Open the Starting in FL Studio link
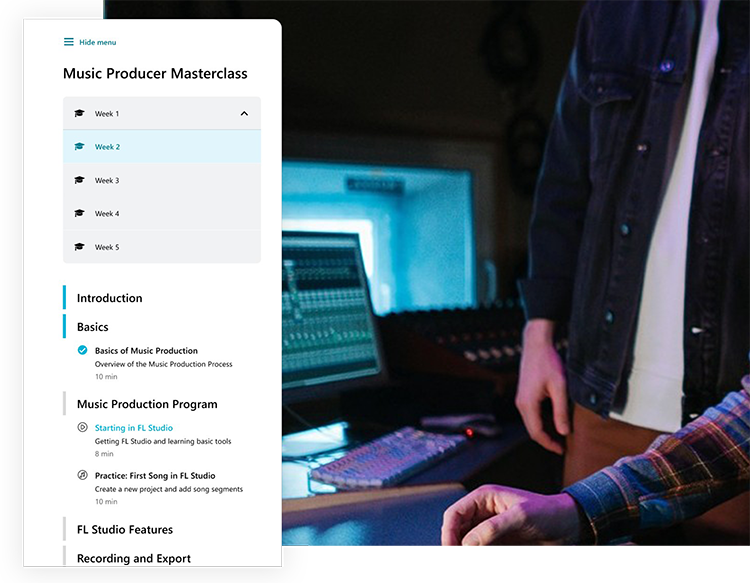 coord(134,428)
